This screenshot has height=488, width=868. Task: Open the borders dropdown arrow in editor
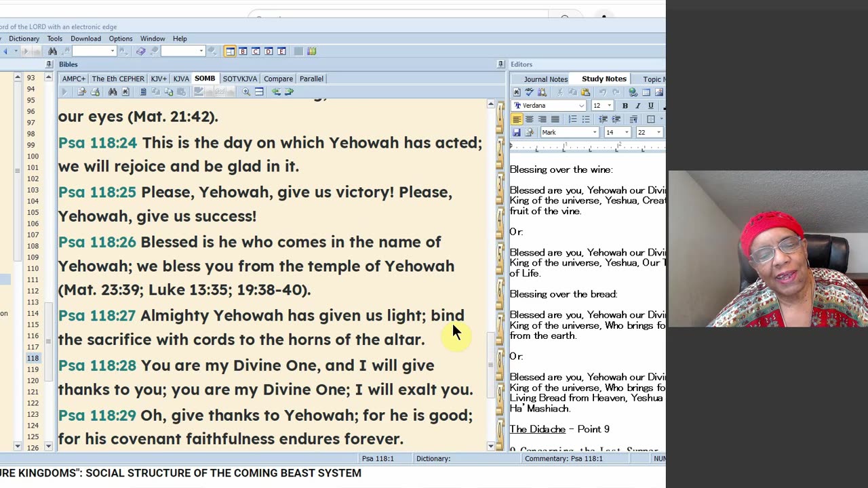coord(661,119)
